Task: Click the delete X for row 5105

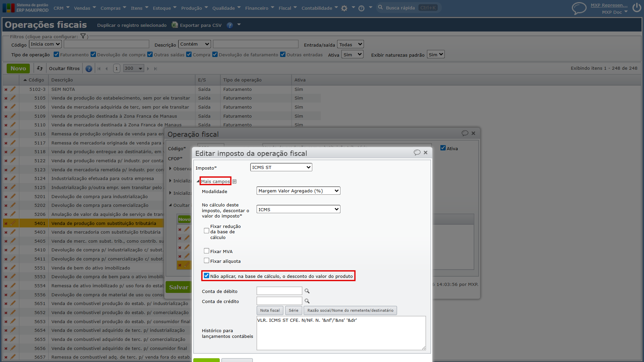Action: tap(6, 98)
